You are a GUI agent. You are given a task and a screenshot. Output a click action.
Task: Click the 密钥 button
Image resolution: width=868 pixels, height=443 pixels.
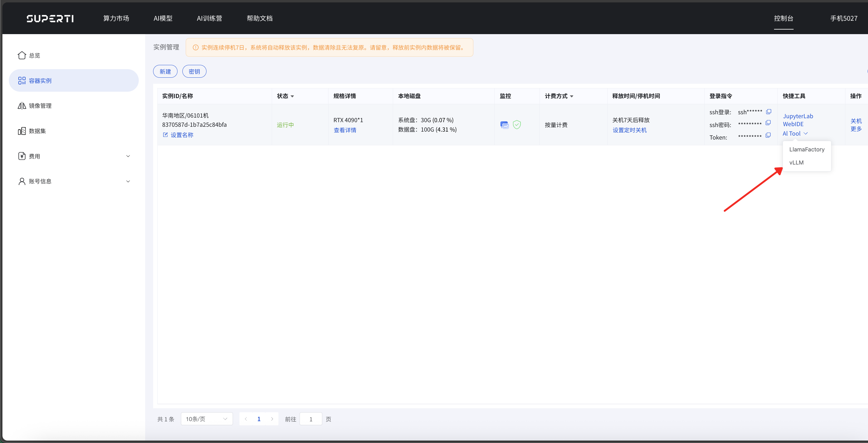[x=194, y=71]
